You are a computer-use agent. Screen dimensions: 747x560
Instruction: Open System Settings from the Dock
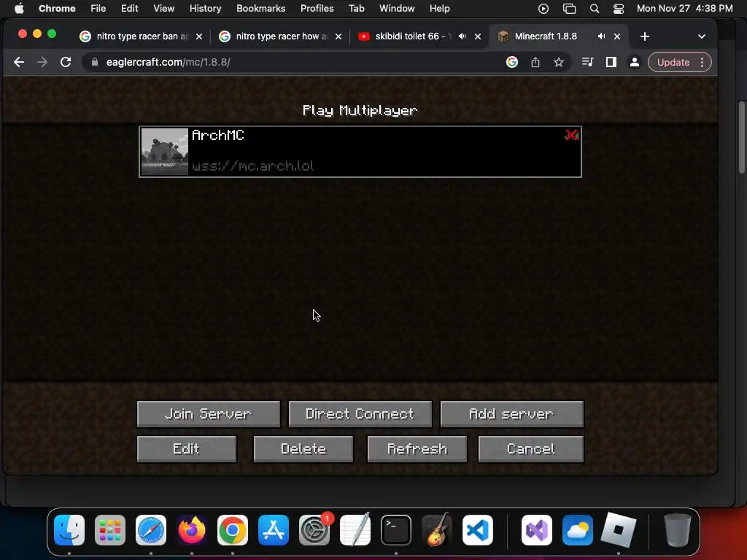(314, 530)
